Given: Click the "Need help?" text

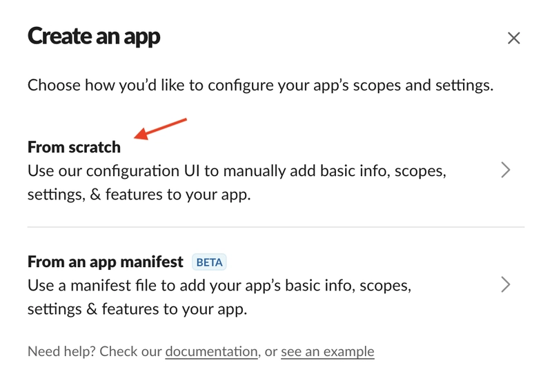Looking at the screenshot, I should [61, 351].
